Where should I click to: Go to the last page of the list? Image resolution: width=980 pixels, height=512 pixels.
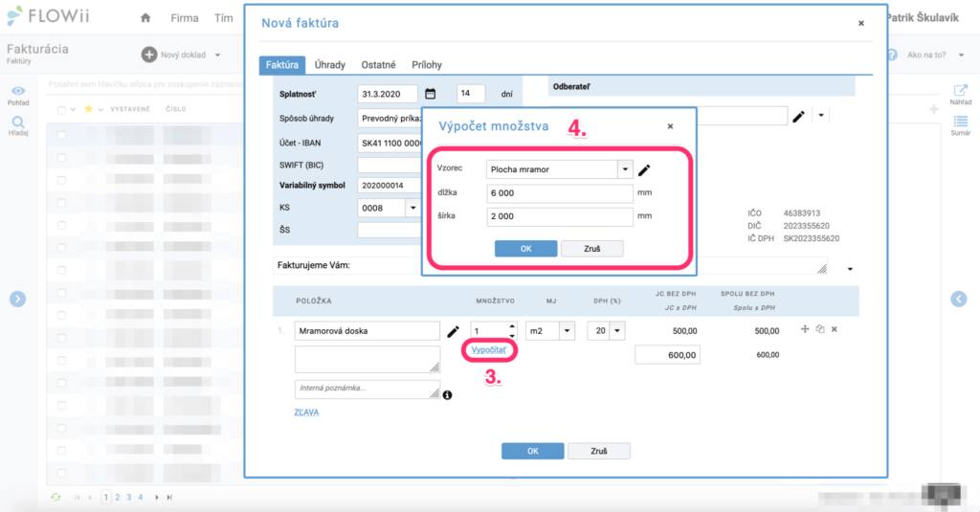[169, 498]
